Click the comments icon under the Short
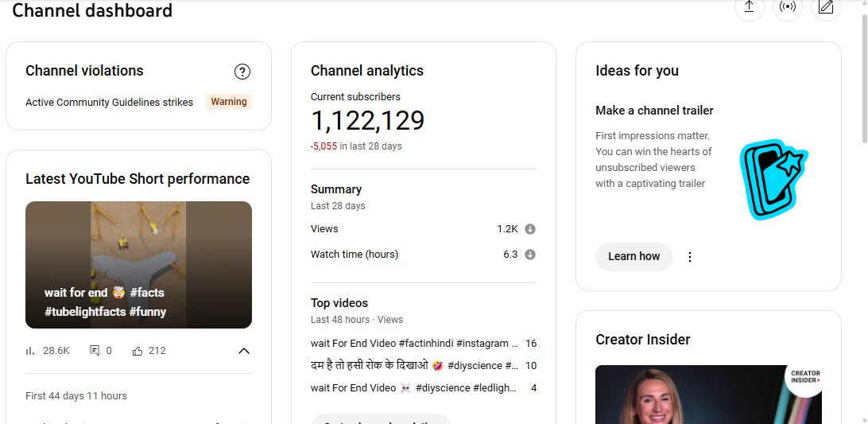 [x=95, y=351]
